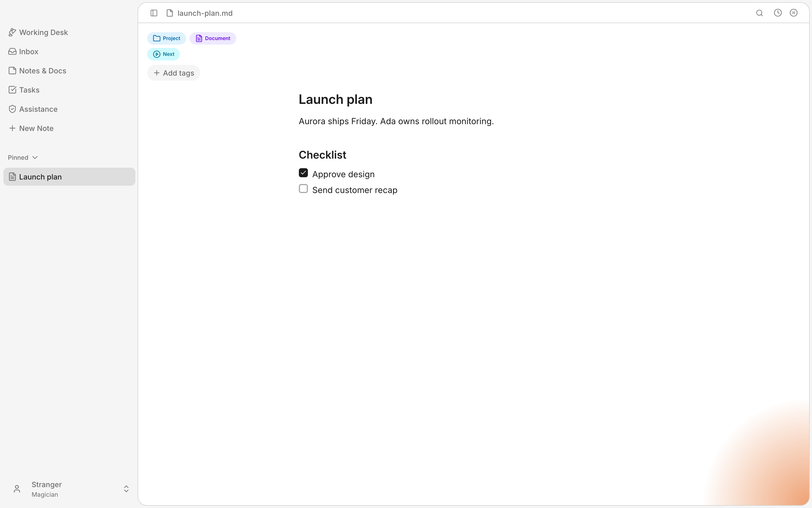Open the Stranger account switcher
Screen dimensions: 812x508
pos(69,489)
